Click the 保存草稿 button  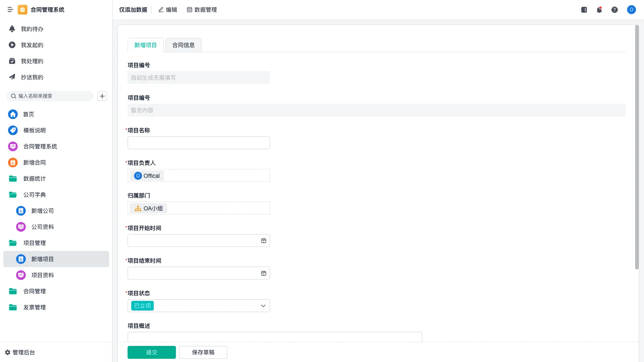203,352
